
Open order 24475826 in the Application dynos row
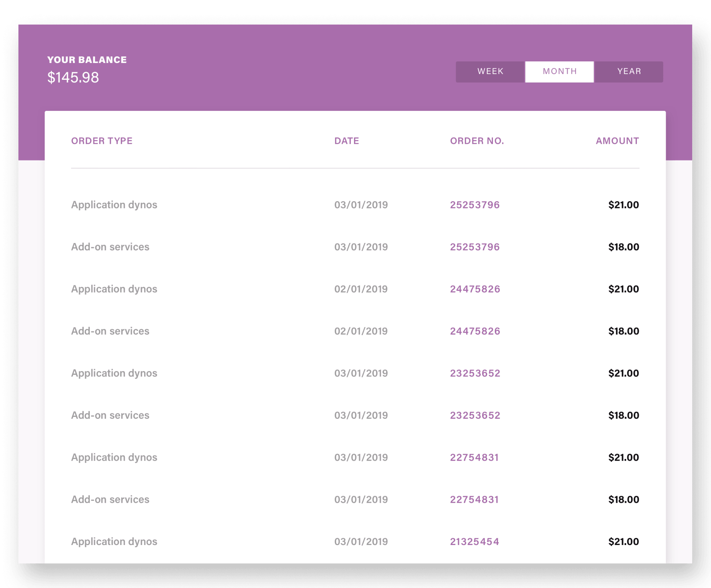pyautogui.click(x=475, y=289)
